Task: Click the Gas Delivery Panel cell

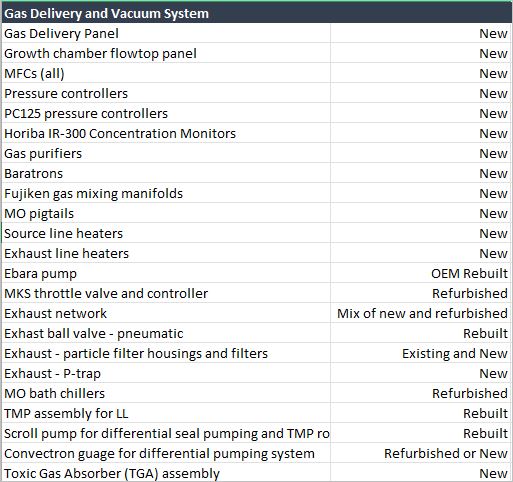Action: point(166,33)
